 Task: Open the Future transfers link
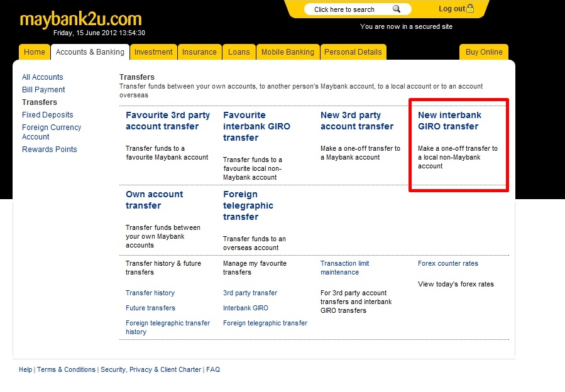click(150, 308)
